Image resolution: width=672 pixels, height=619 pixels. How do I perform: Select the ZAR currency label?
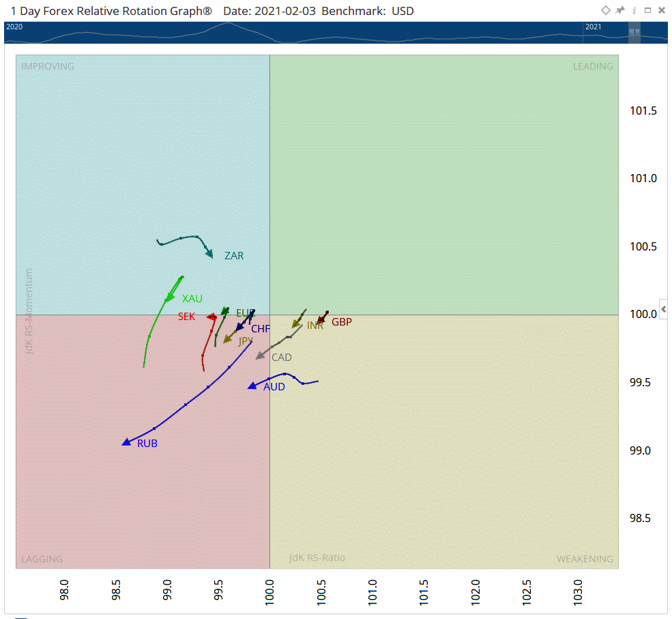point(234,256)
